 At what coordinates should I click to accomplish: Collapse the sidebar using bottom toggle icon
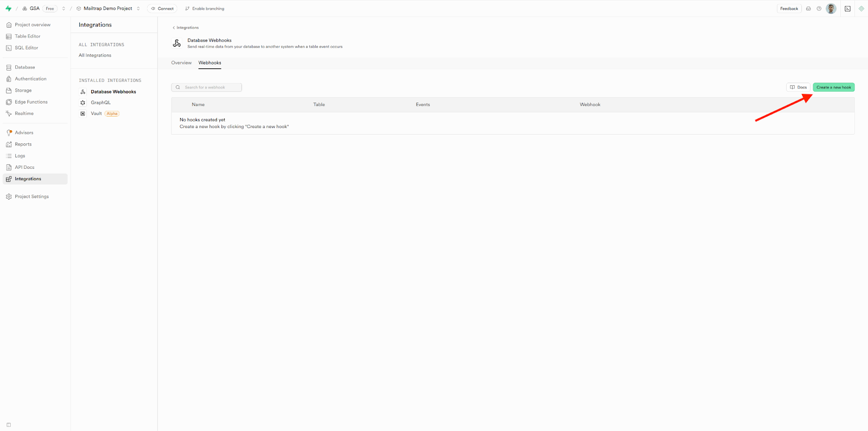[9, 425]
